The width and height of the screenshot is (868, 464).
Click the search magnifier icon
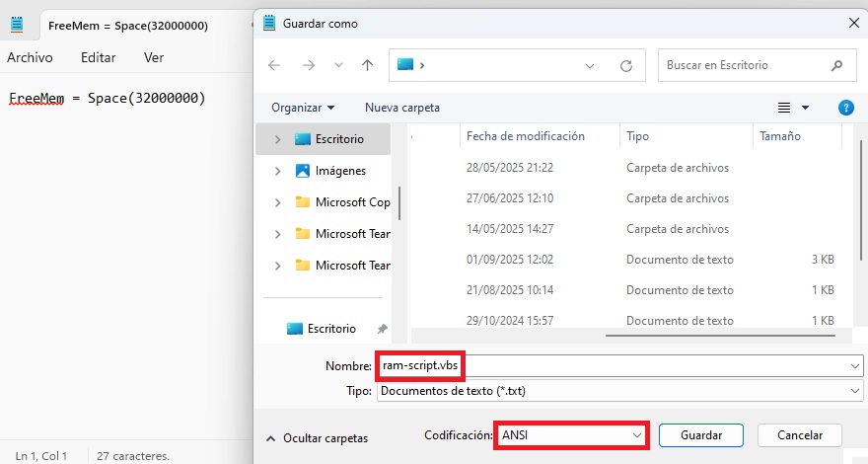[x=837, y=66]
